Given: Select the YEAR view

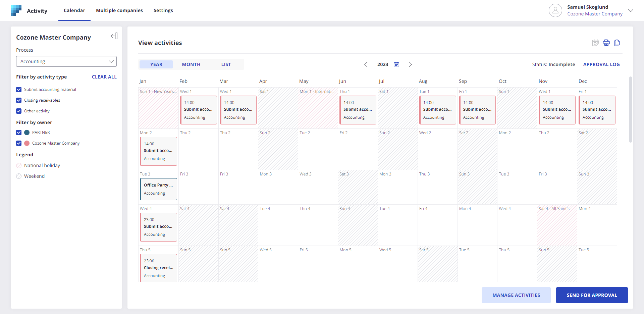Looking at the screenshot, I should (156, 64).
